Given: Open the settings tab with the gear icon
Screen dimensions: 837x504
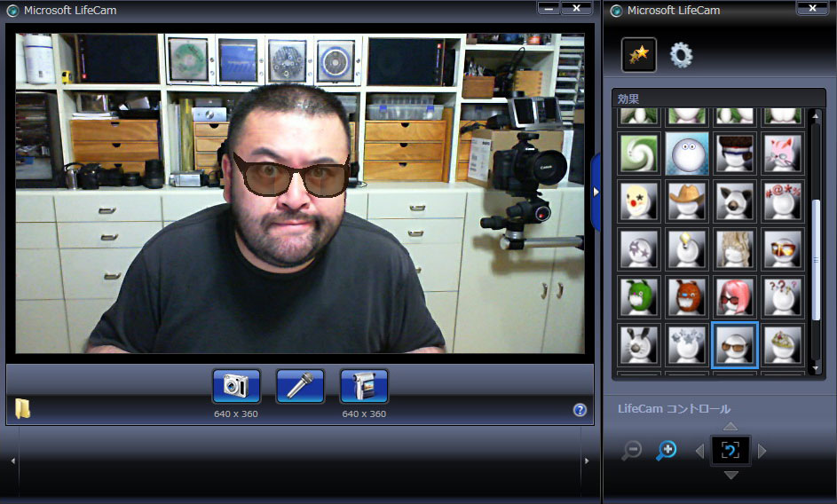Looking at the screenshot, I should pos(681,54).
